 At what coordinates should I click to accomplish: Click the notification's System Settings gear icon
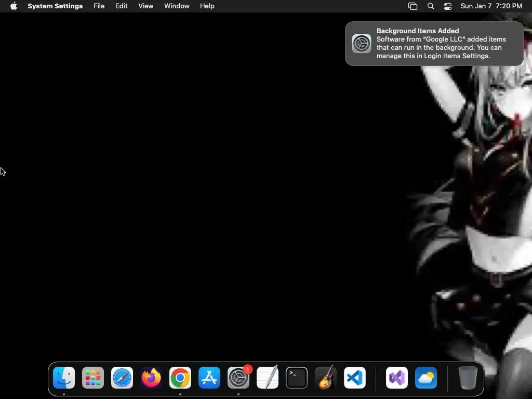tap(362, 44)
